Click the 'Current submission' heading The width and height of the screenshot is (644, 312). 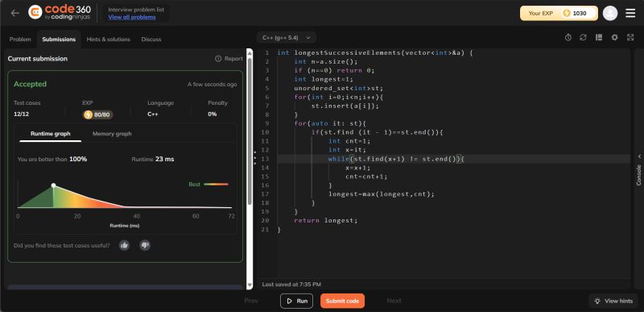37,59
